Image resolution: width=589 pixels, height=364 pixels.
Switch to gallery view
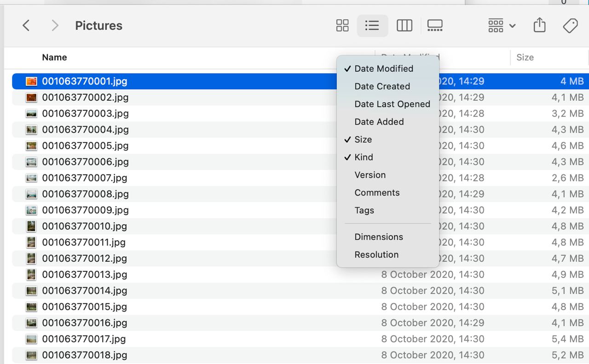pos(435,26)
